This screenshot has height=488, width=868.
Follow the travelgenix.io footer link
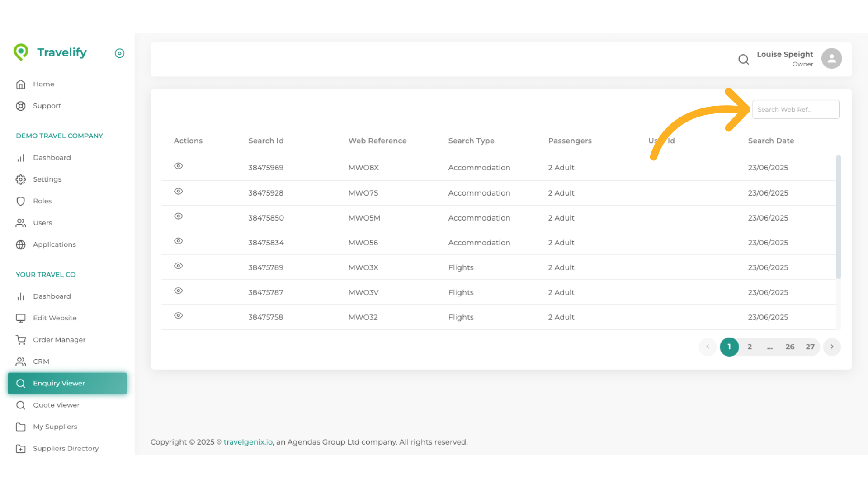tap(248, 442)
